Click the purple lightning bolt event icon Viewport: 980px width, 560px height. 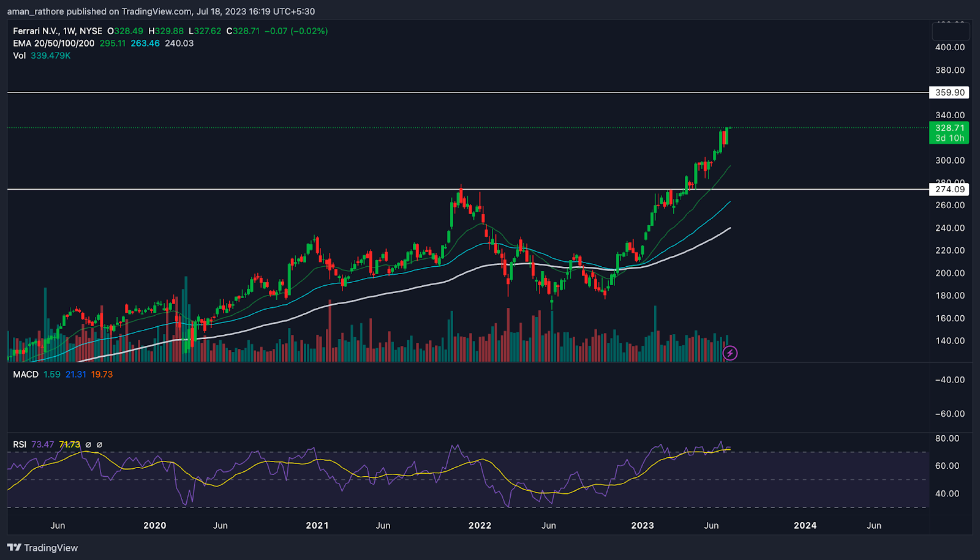[x=729, y=353]
